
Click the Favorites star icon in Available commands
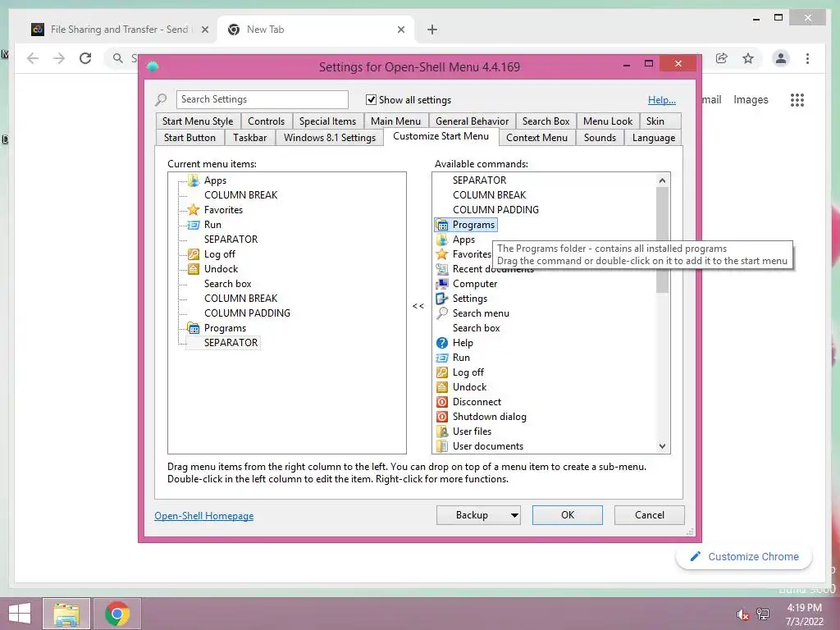point(442,254)
